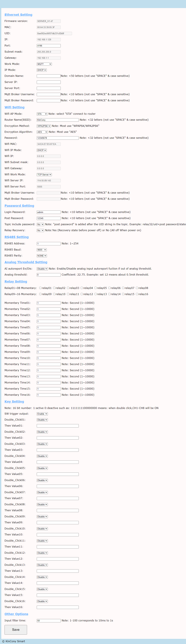Open the Wifi Work Mode dropdown
Screen dimensions: 186x644
(x=44, y=175)
